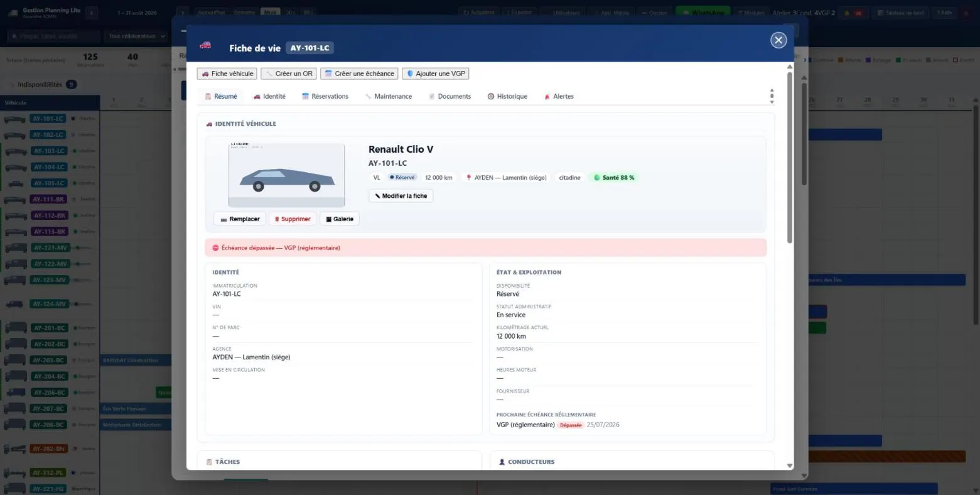This screenshot has width=980, height=495.
Task: Click the Échéance dépassée — VGP alert banner
Action: pyautogui.click(x=485, y=247)
